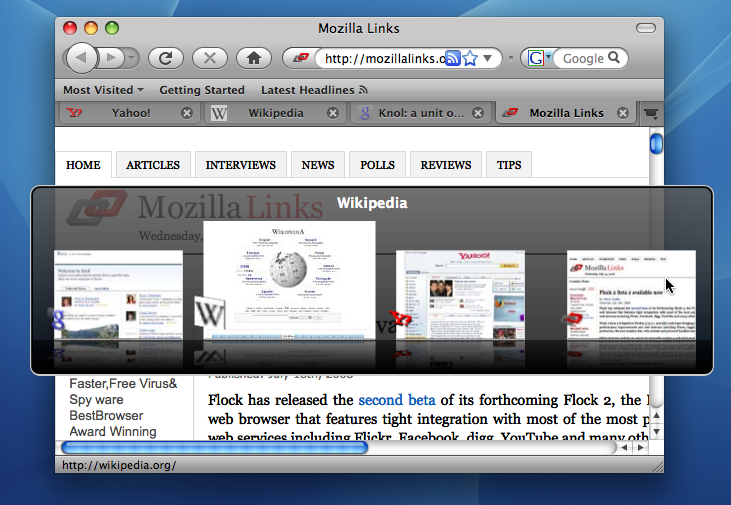
Task: Select the Yahoo! page thumbnail preview
Action: click(x=460, y=295)
